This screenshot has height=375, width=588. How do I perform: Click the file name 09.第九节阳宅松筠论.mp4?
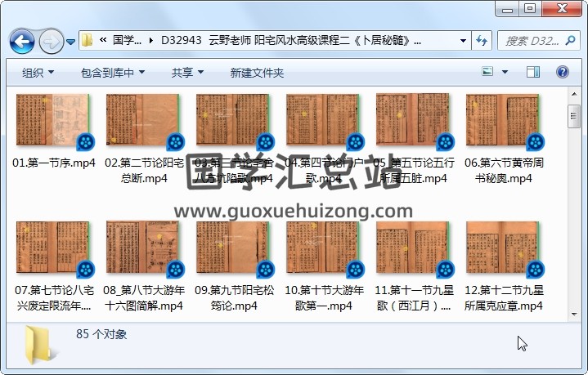234,298
